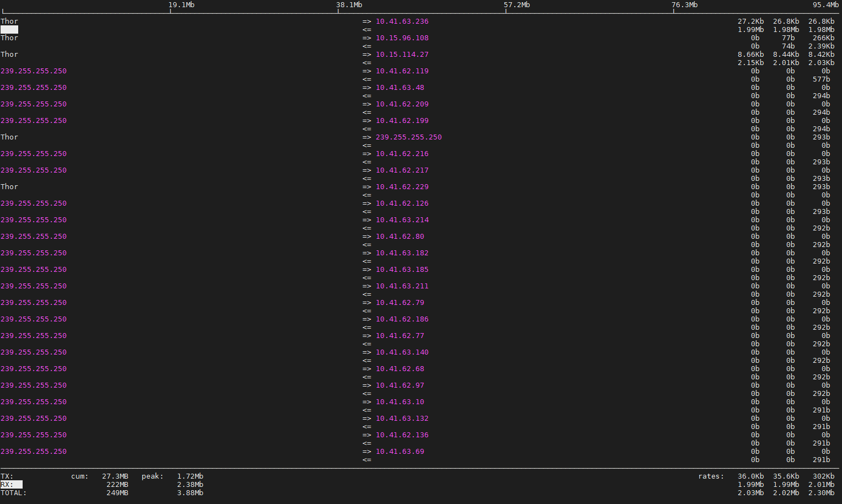Click address 10.41.62.68

(x=400, y=369)
